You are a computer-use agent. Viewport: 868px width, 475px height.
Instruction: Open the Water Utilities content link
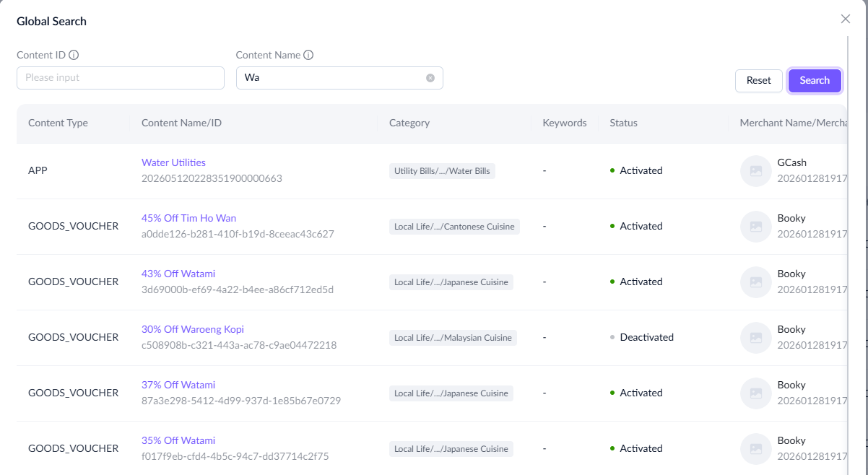pos(173,162)
